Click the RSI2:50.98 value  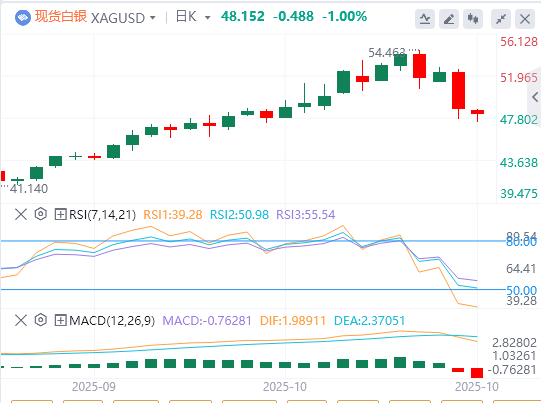(239, 215)
